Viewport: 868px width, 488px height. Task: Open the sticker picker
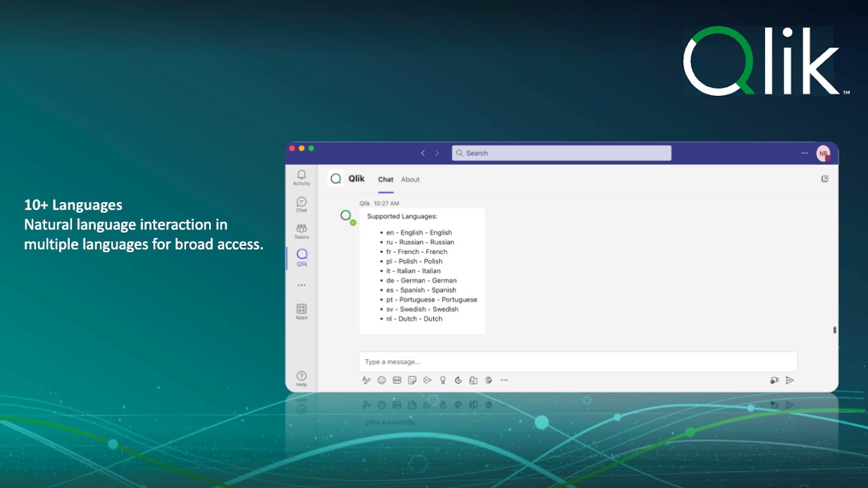(x=412, y=381)
